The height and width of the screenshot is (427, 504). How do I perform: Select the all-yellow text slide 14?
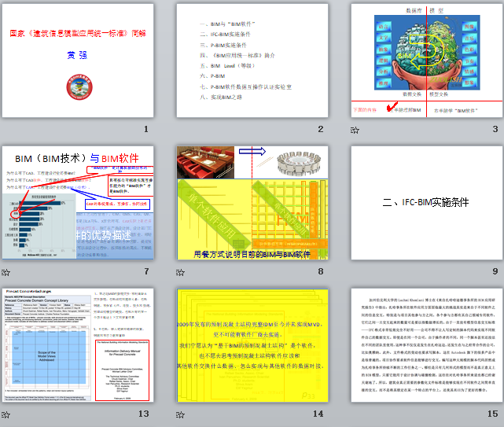[x=252, y=345]
